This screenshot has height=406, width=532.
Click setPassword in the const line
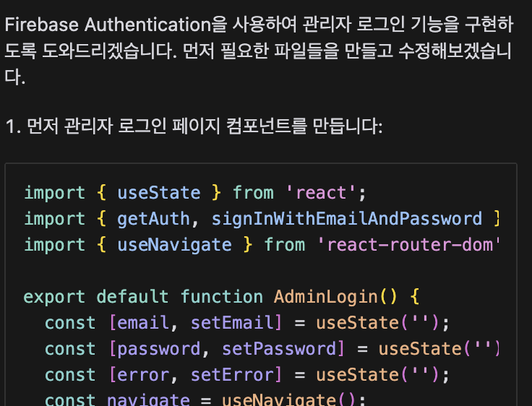(279, 349)
